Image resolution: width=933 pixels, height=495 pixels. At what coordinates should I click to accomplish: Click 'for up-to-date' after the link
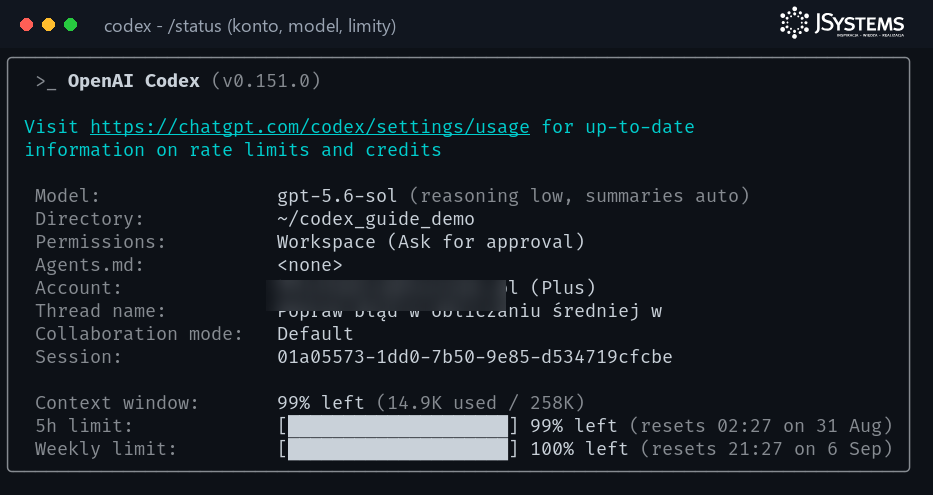coord(618,127)
